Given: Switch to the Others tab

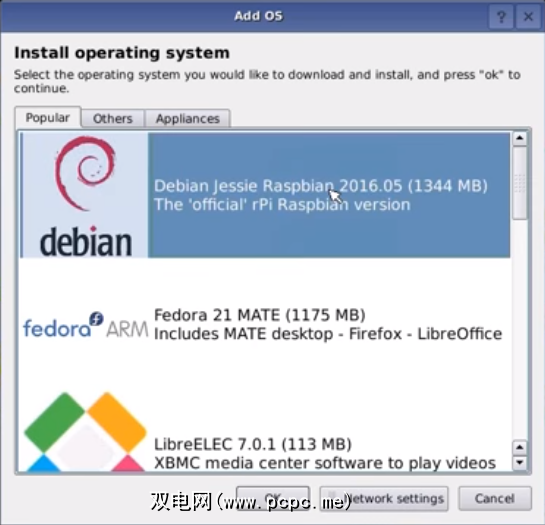Looking at the screenshot, I should click(113, 119).
